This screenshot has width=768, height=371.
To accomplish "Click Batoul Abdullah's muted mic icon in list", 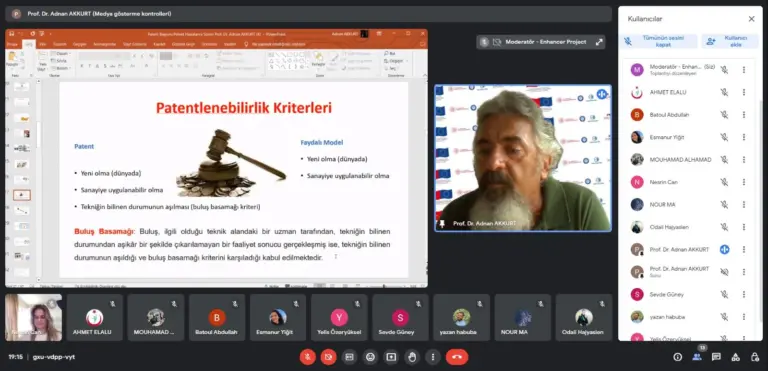I will click(x=724, y=115).
